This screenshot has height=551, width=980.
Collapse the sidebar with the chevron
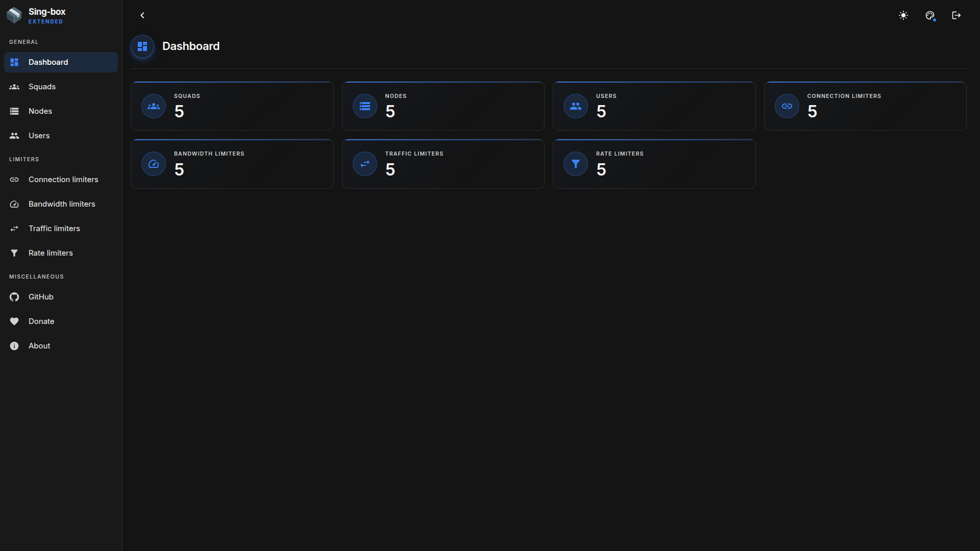tap(142, 15)
